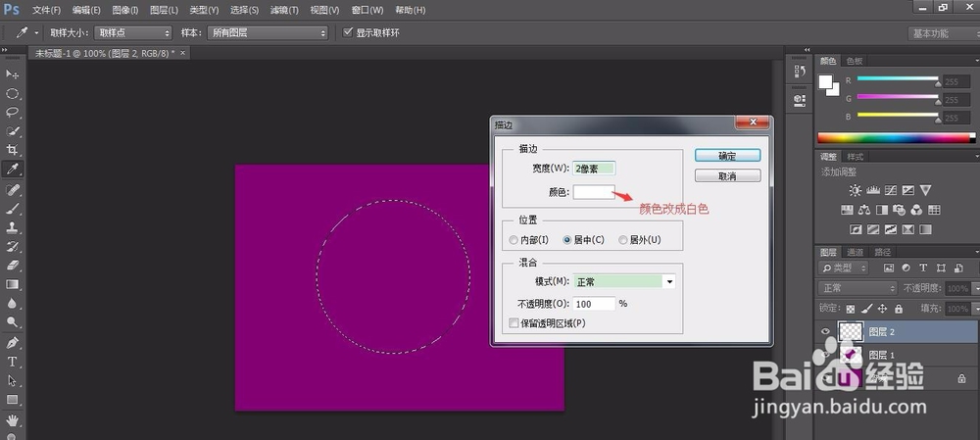The width and height of the screenshot is (980, 440).
Task: Open Eyedropper tool preset picker arrow
Action: click(37, 32)
